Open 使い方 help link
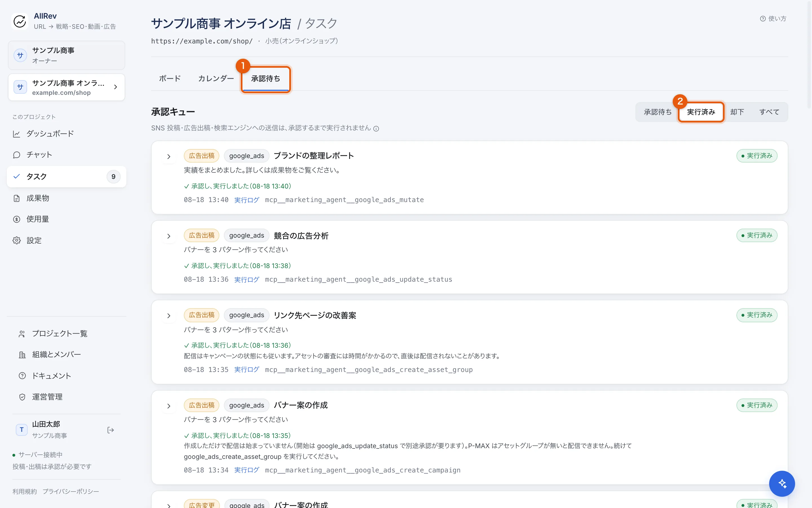812x508 pixels. click(x=773, y=18)
